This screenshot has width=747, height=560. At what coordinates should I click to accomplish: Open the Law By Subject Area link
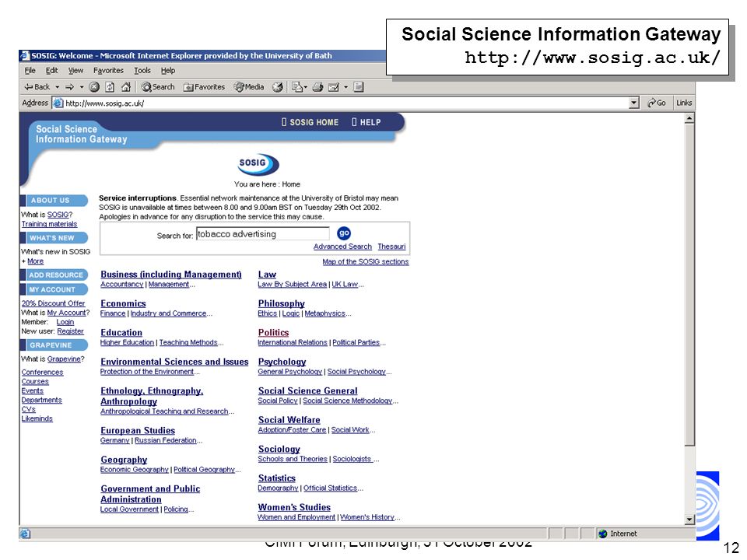292,285
